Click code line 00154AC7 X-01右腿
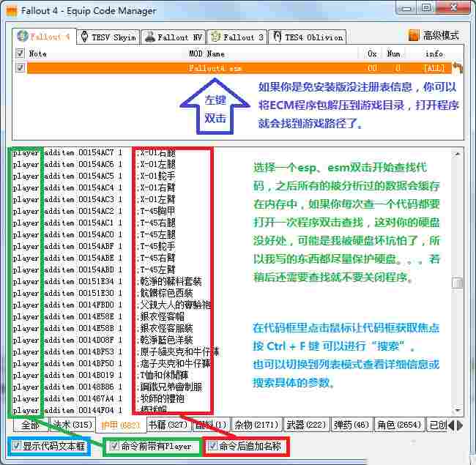 point(94,152)
